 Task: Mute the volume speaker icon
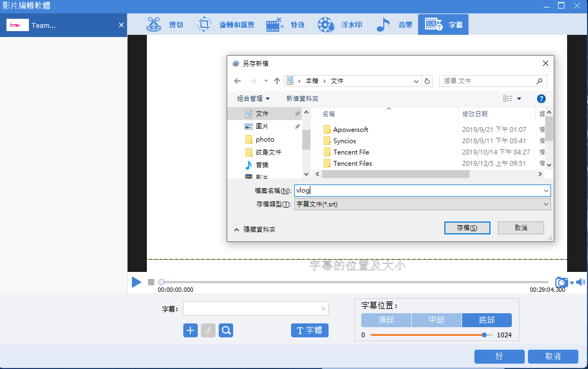coord(580,282)
